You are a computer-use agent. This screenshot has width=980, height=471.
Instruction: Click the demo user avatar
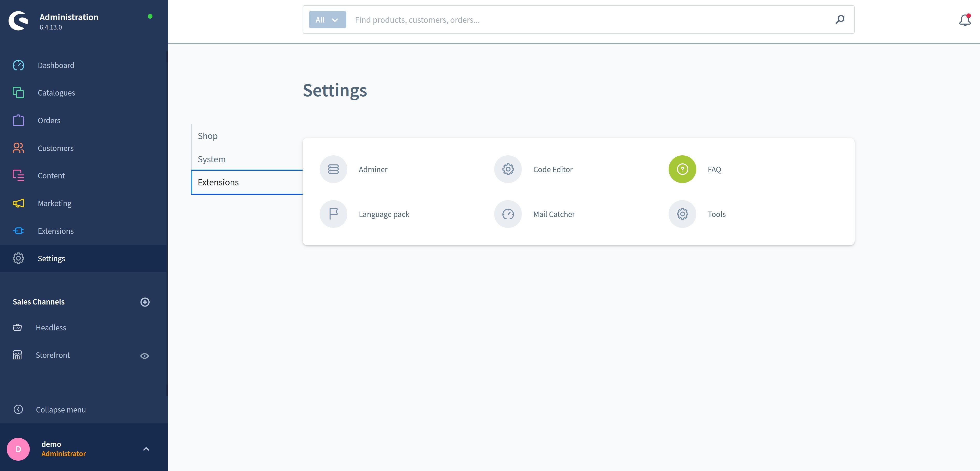pyautogui.click(x=18, y=449)
